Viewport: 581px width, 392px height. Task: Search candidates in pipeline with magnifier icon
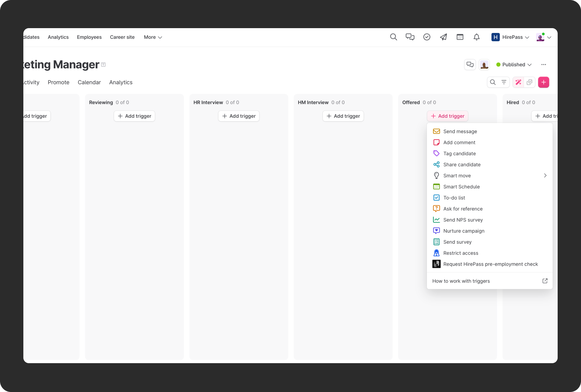click(493, 82)
